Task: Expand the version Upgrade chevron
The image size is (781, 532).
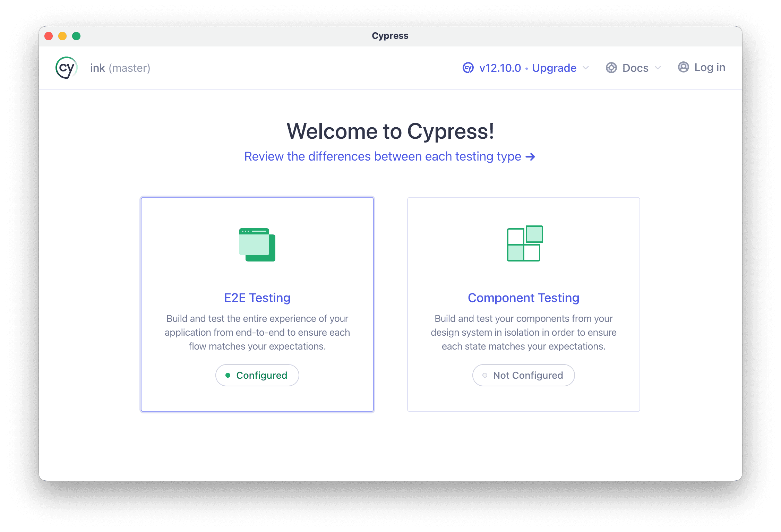Action: [x=586, y=68]
